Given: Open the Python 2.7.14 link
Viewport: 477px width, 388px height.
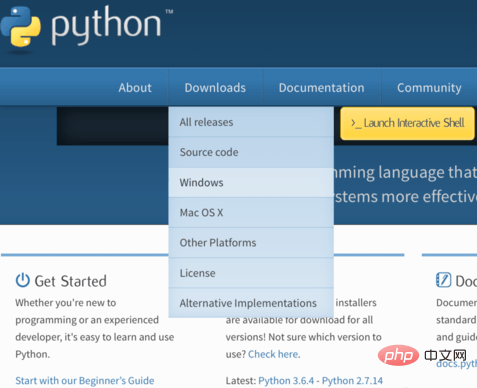Looking at the screenshot, I should click(x=352, y=381).
